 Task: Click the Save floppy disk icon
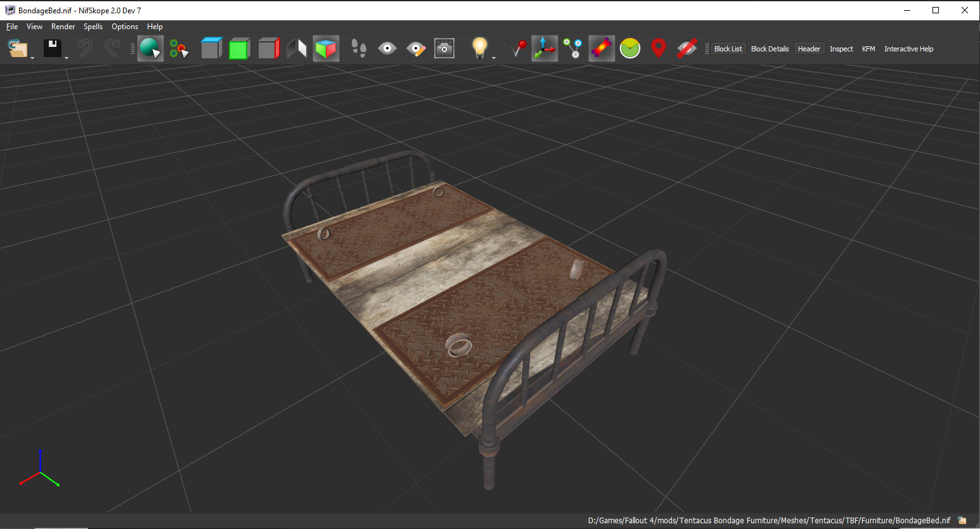click(52, 48)
